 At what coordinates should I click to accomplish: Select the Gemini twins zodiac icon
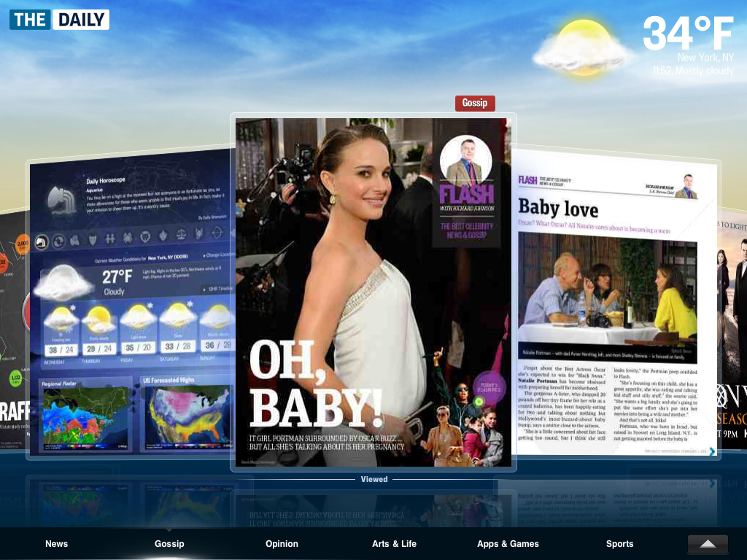click(110, 238)
